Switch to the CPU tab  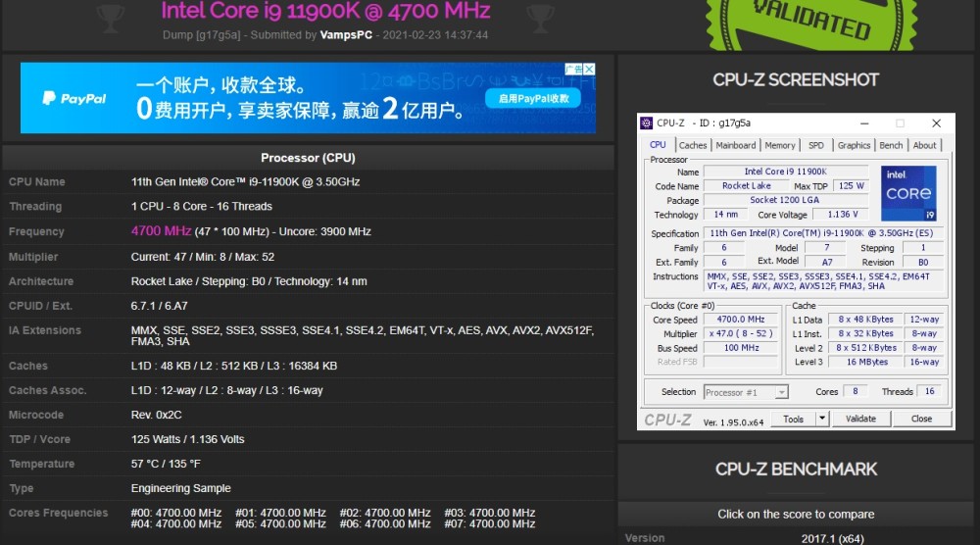click(658, 144)
